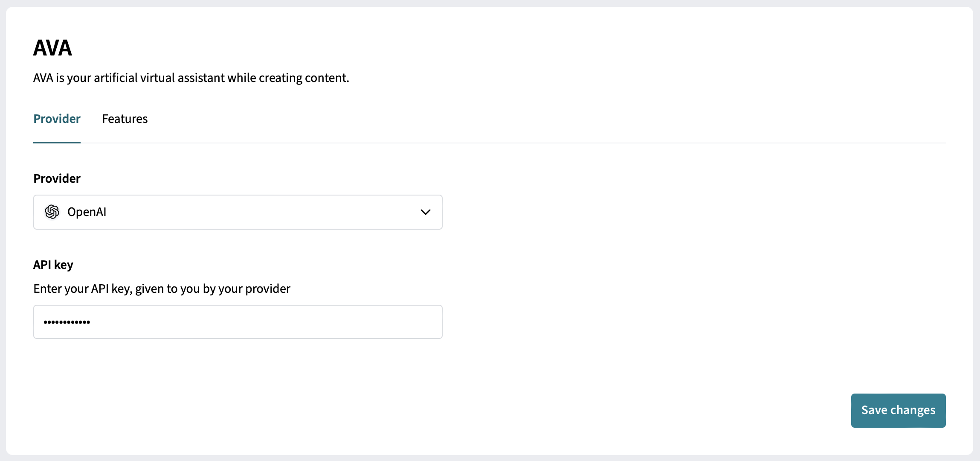
Task: Click the Save changes button
Action: (898, 410)
